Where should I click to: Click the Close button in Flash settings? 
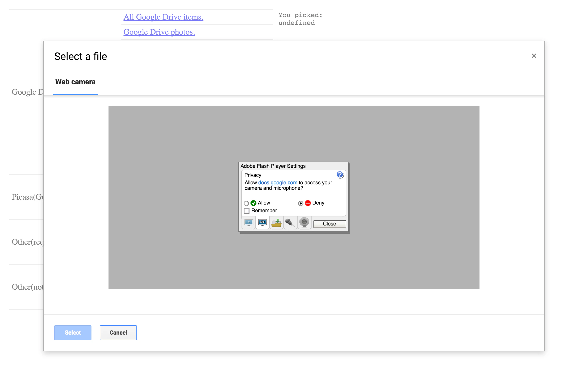(x=329, y=224)
